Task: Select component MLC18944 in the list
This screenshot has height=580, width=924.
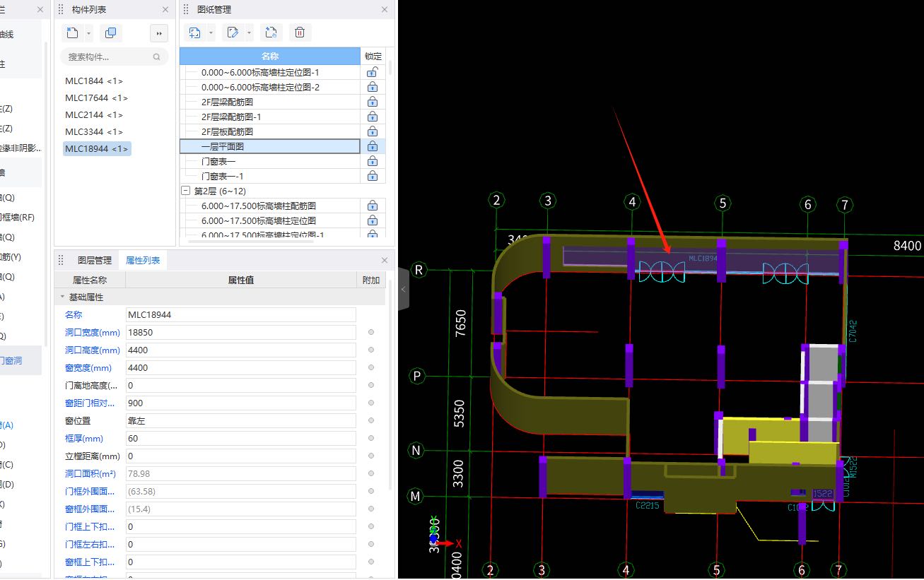Action: point(97,148)
